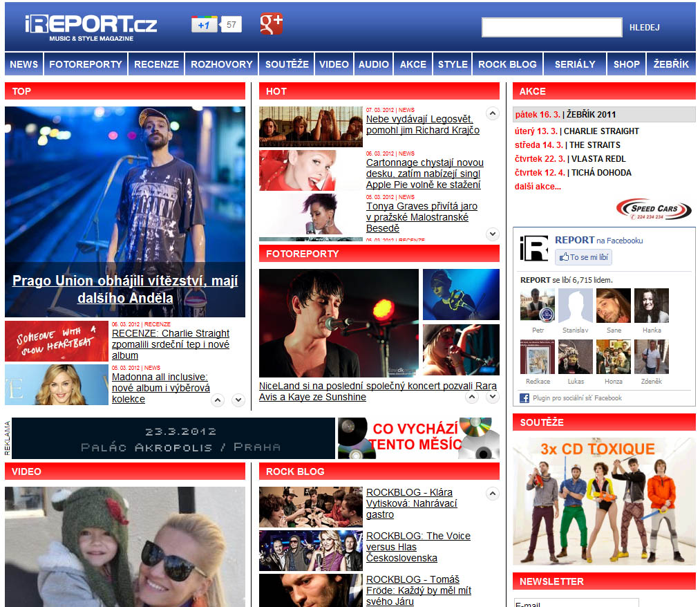Screen dimensions: 700x607
Task: Click Fotoreporty section down arrow
Action: pos(493,397)
